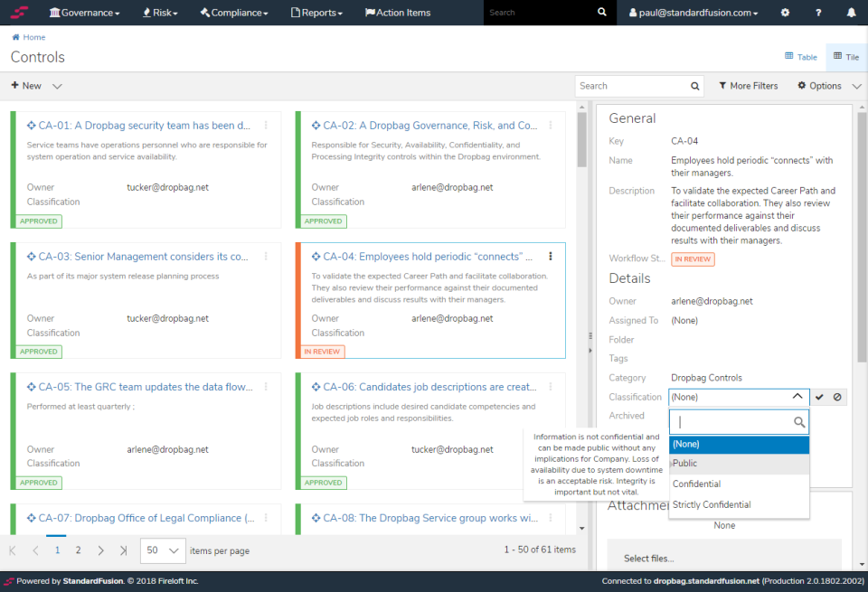Open the three-dot menu on card CA-02
Screen dimensions: 868x592
pos(551,125)
